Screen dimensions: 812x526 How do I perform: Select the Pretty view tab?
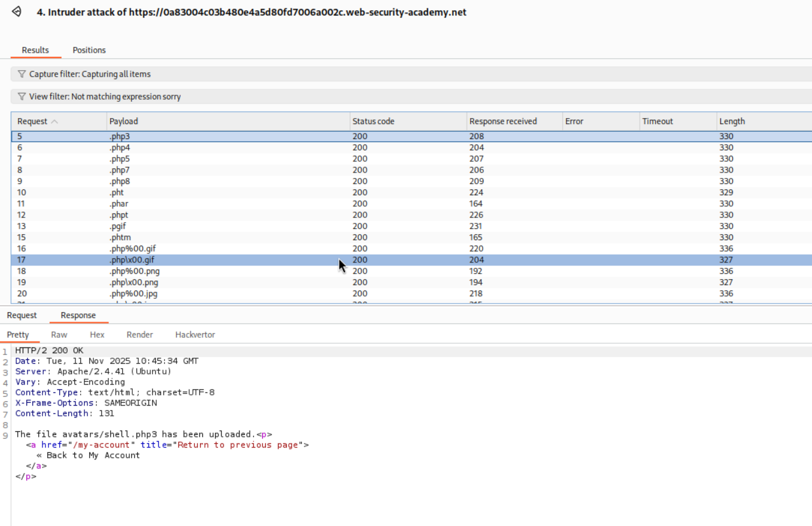17,334
